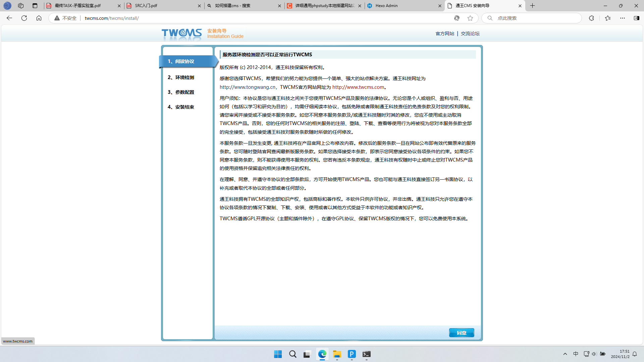Open the clock and date panel

click(x=620, y=354)
